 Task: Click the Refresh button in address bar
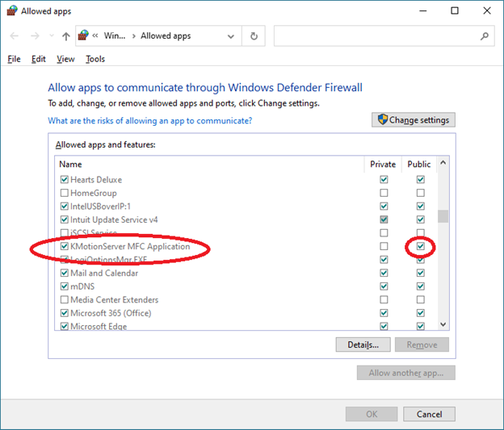click(254, 36)
